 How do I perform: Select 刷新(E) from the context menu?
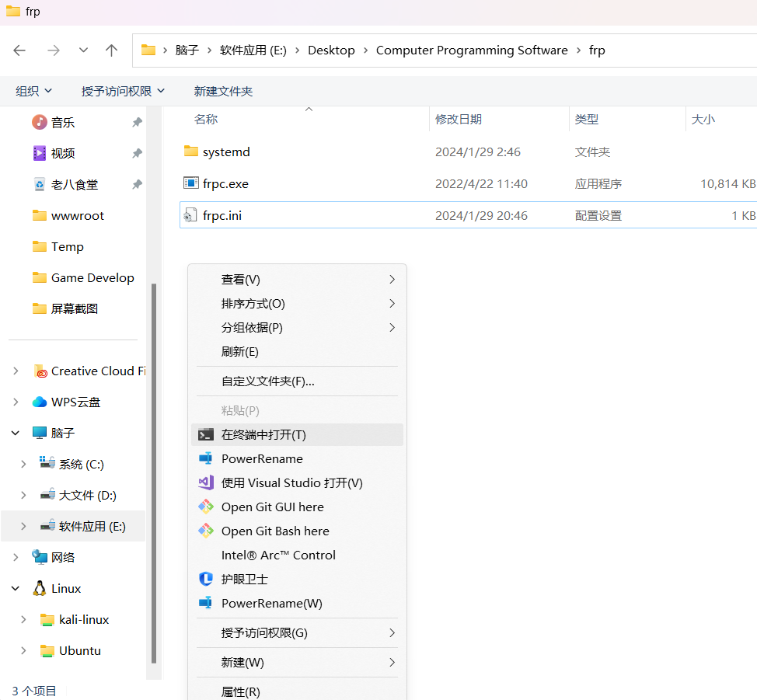[240, 351]
